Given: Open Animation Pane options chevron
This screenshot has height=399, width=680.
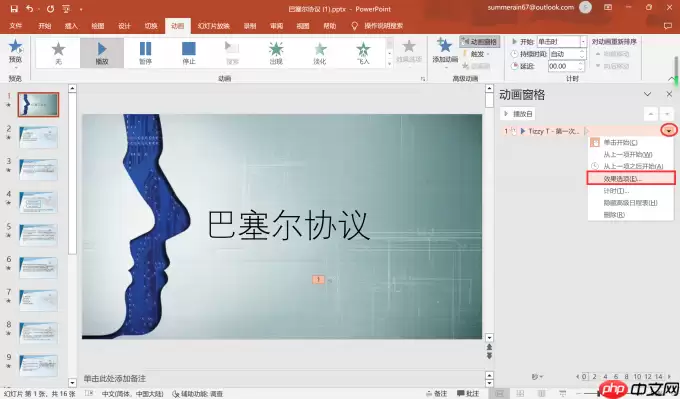Looking at the screenshot, I should click(647, 94).
